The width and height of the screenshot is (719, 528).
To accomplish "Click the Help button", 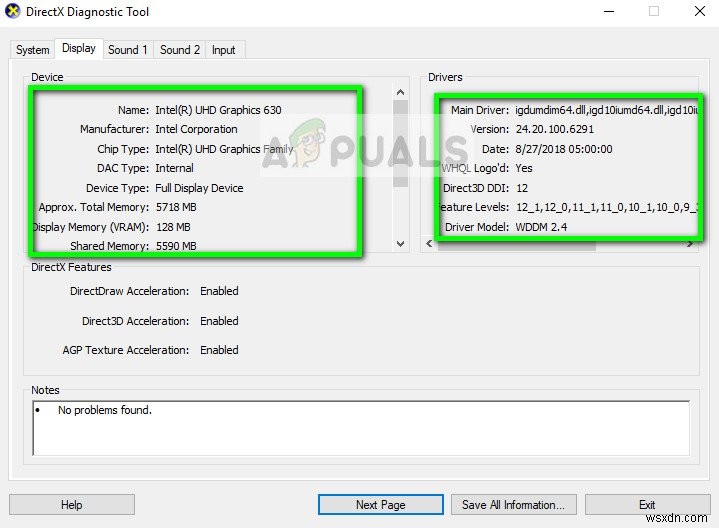I will (x=72, y=505).
